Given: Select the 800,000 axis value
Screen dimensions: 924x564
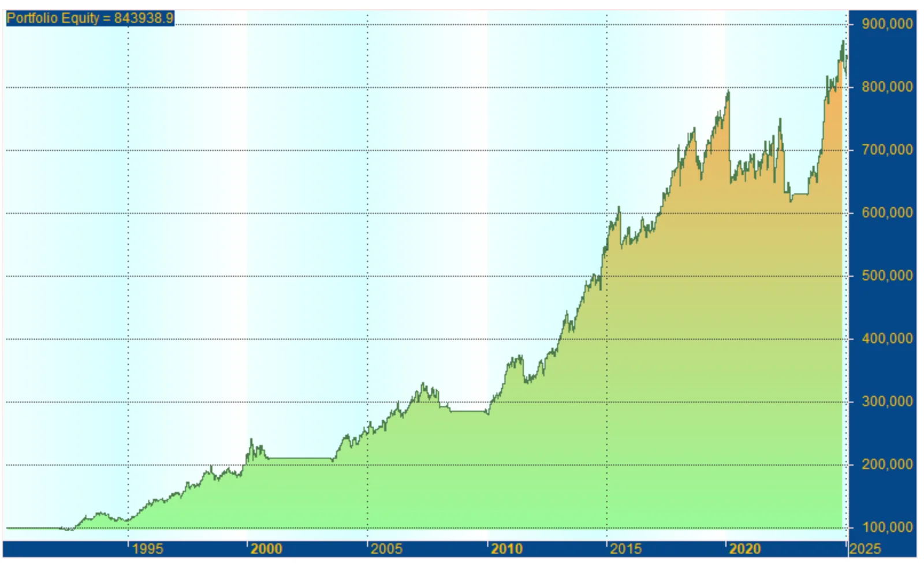Looking at the screenshot, I should tap(887, 87).
